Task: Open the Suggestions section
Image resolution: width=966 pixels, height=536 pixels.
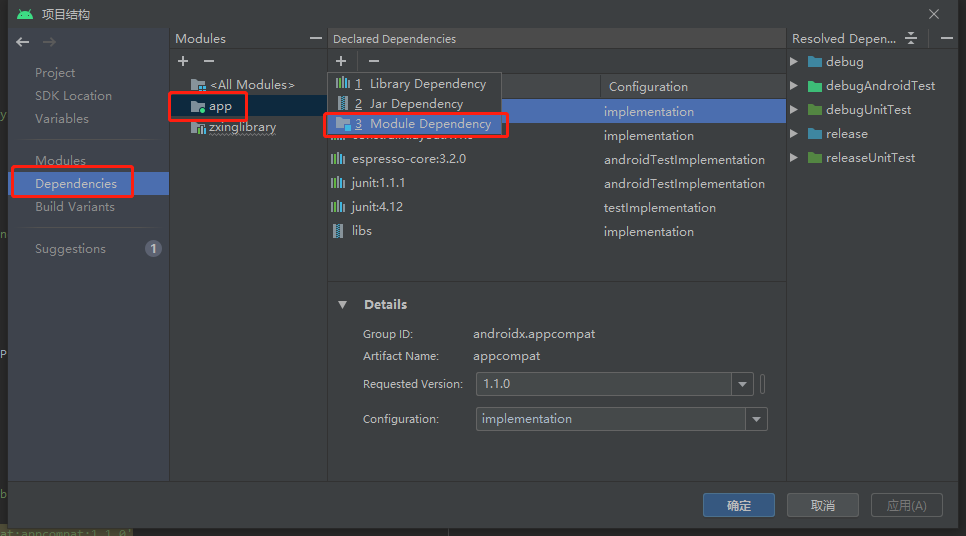Action: click(x=70, y=249)
